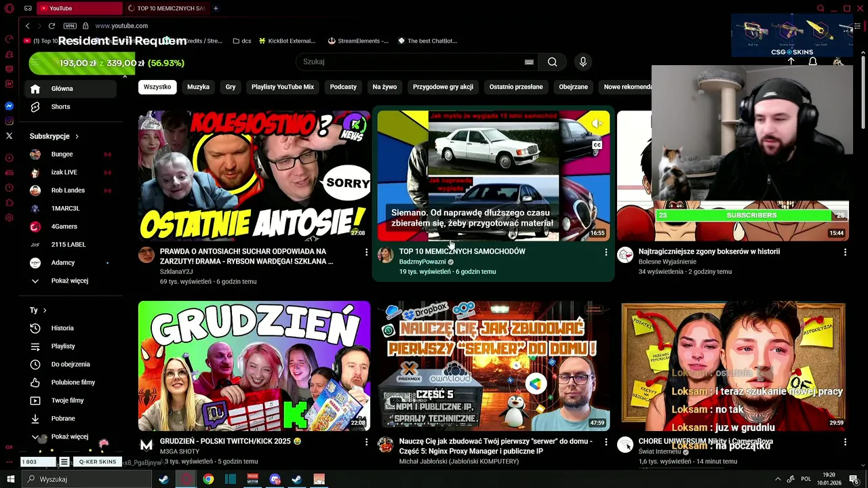
Task: Click the YouTube search magnifier button
Action: pos(553,62)
